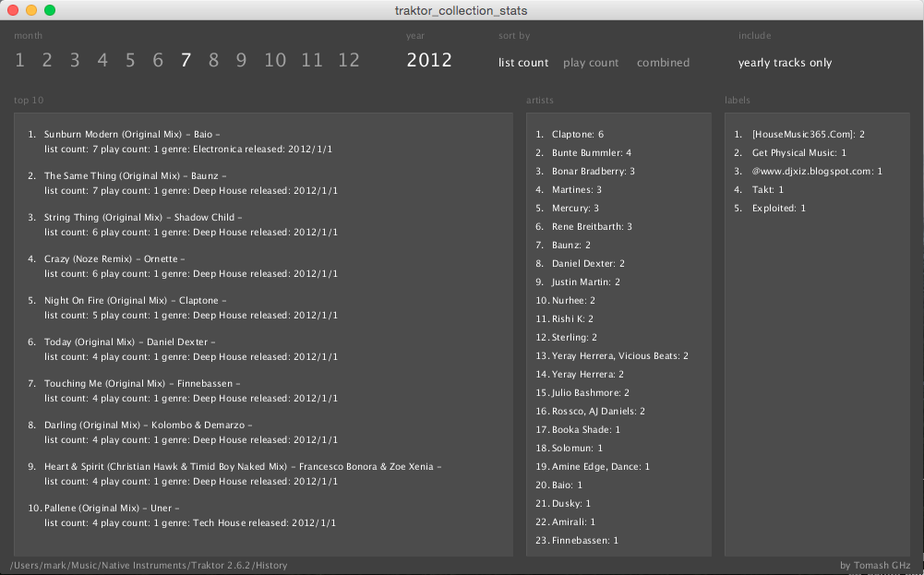Click the currently selected month 7

186,61
